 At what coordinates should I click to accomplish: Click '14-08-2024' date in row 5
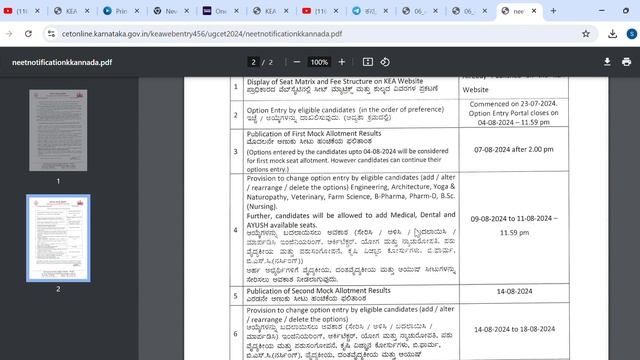coord(514,291)
